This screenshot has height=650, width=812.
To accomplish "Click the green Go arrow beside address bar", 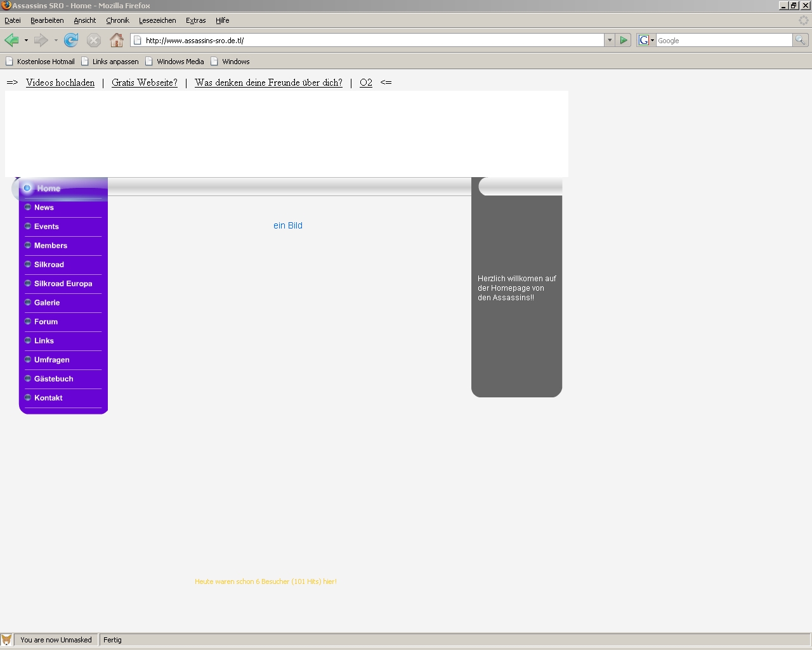I will coord(624,40).
